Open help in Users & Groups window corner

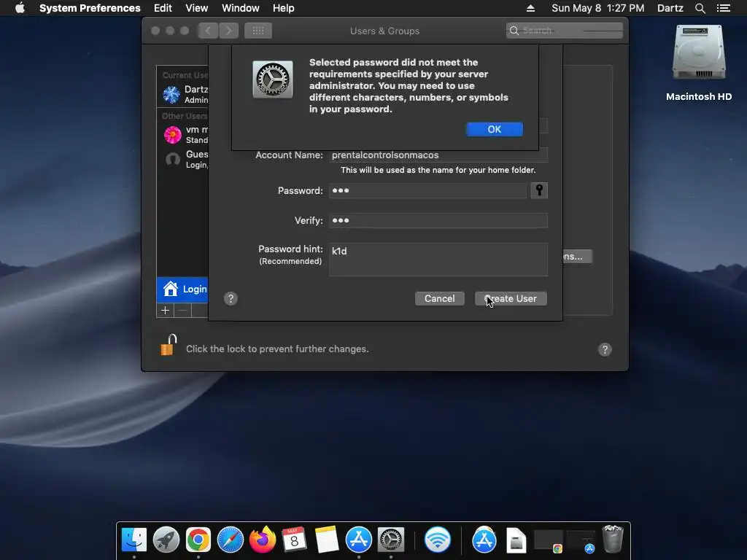pyautogui.click(x=605, y=349)
